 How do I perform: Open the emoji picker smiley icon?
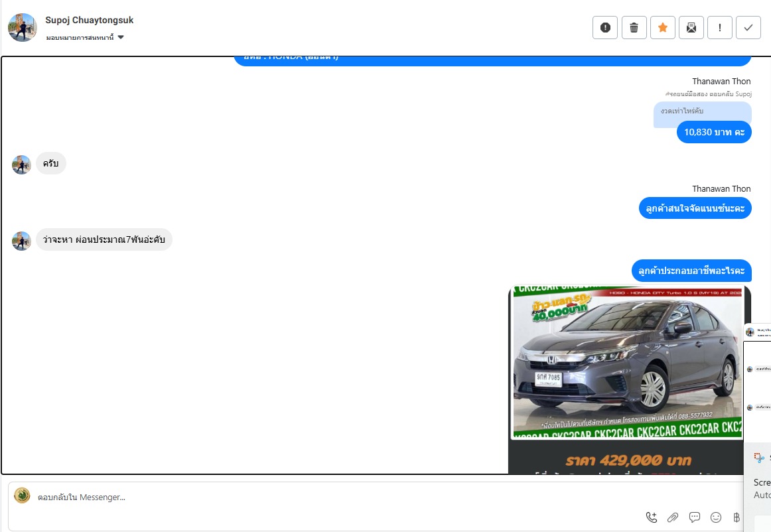(716, 517)
